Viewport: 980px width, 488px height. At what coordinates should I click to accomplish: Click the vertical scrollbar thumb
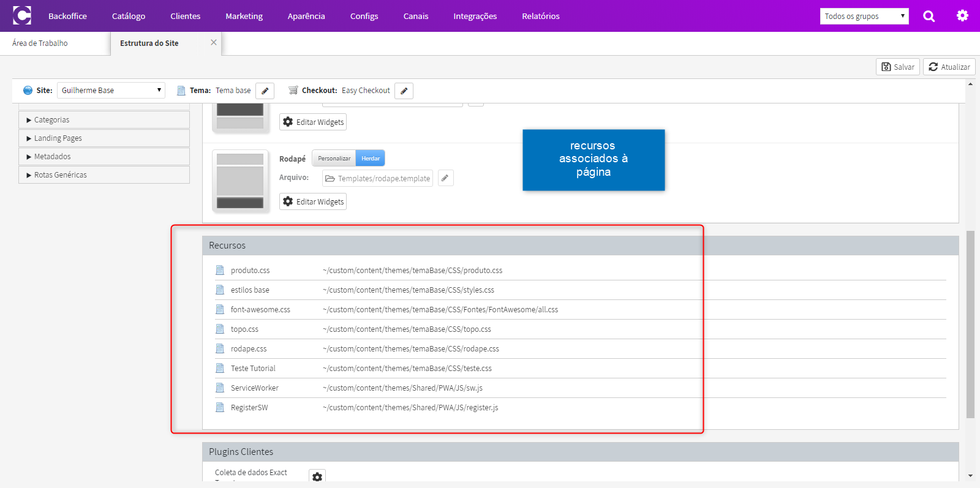(970, 325)
